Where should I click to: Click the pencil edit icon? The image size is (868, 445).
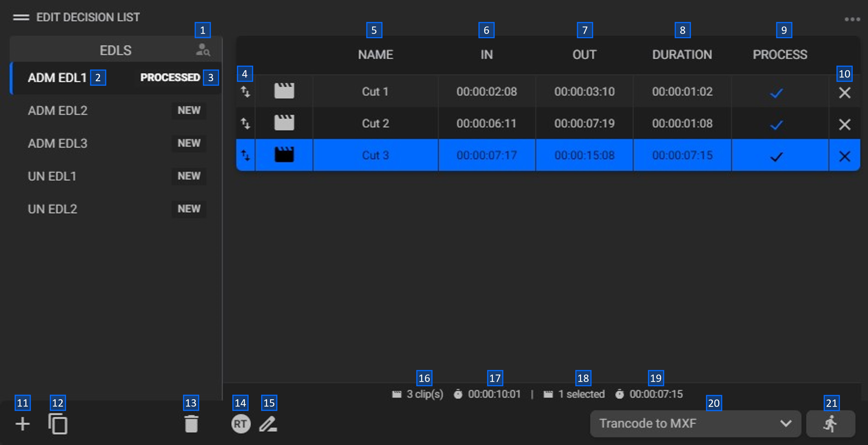click(268, 424)
